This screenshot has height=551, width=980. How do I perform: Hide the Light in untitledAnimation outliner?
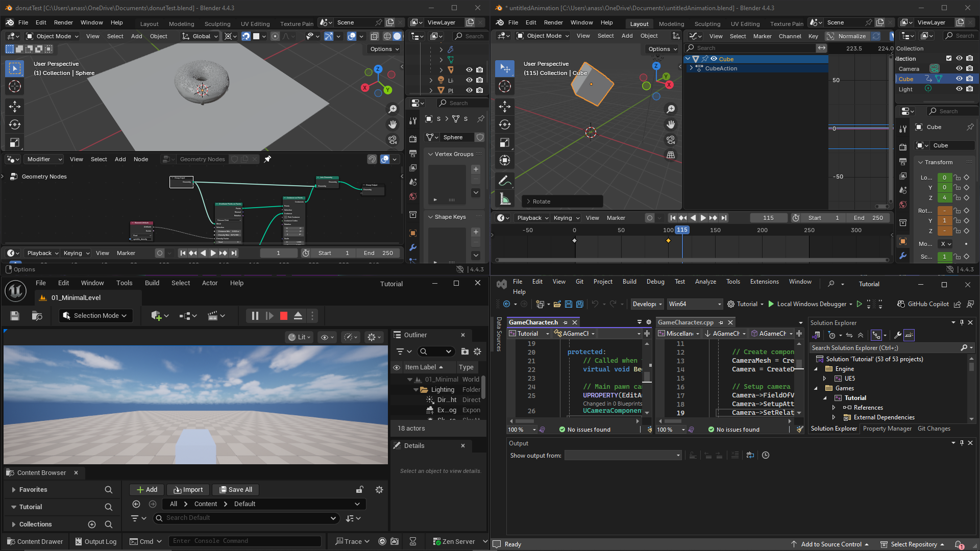point(959,89)
